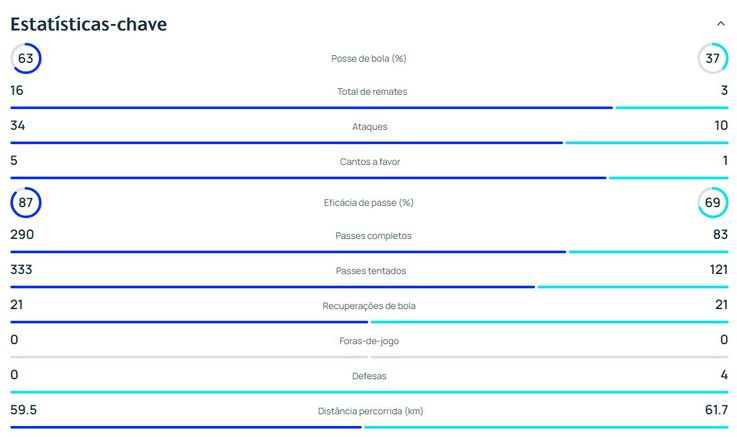737x437 pixels.
Task: Select the Cantos a favor label
Action: 368,161
